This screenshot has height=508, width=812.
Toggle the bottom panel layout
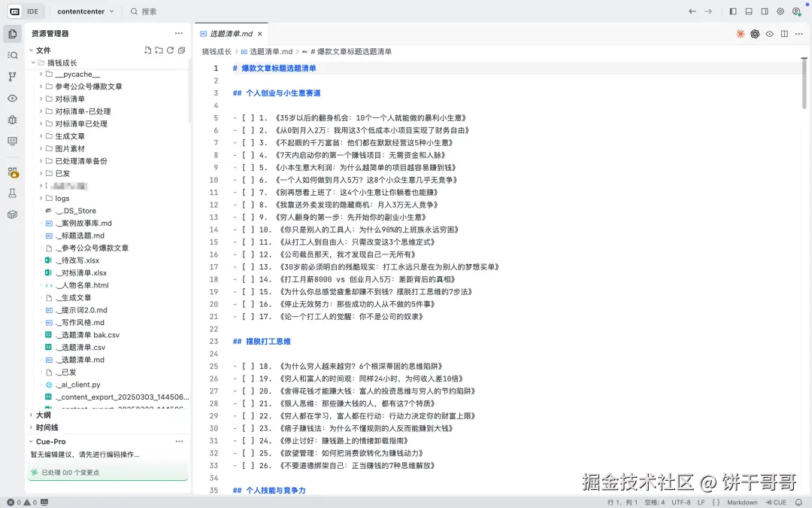pyautogui.click(x=749, y=11)
